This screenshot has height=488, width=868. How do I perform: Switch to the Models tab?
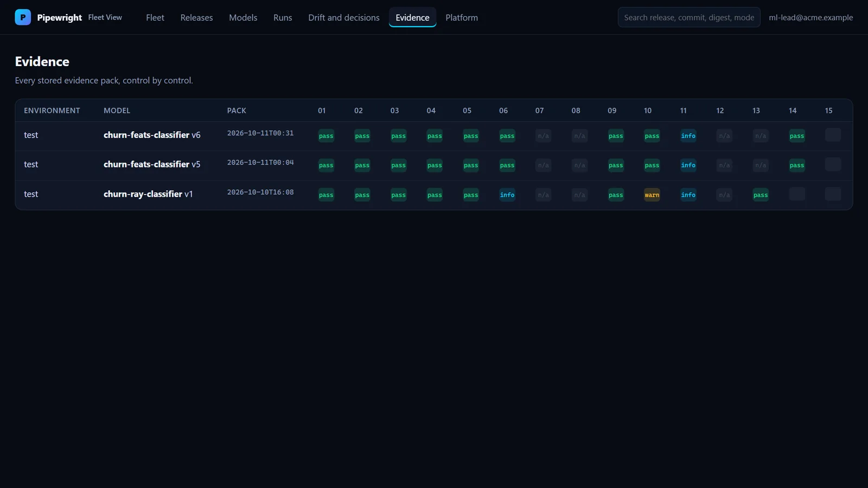point(243,17)
